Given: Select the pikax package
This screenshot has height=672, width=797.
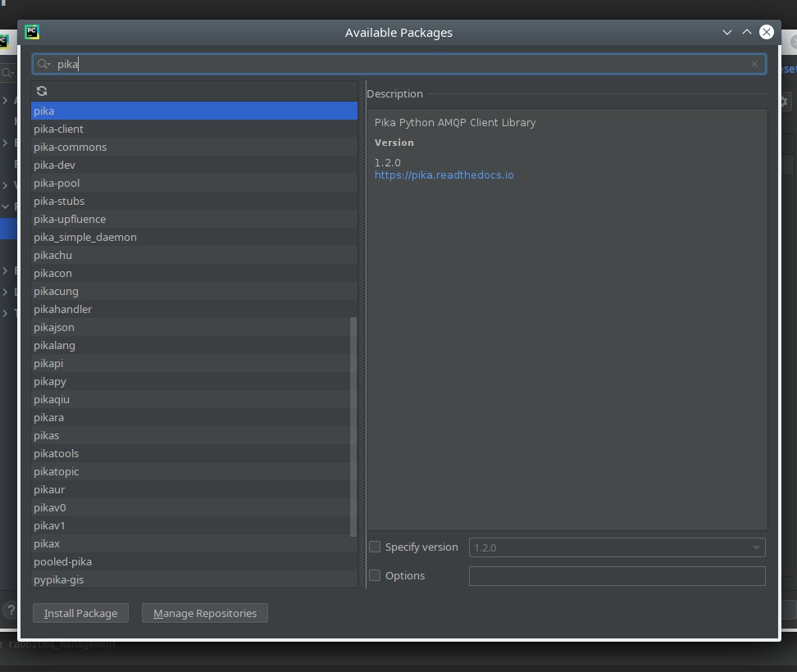Looking at the screenshot, I should [x=194, y=543].
